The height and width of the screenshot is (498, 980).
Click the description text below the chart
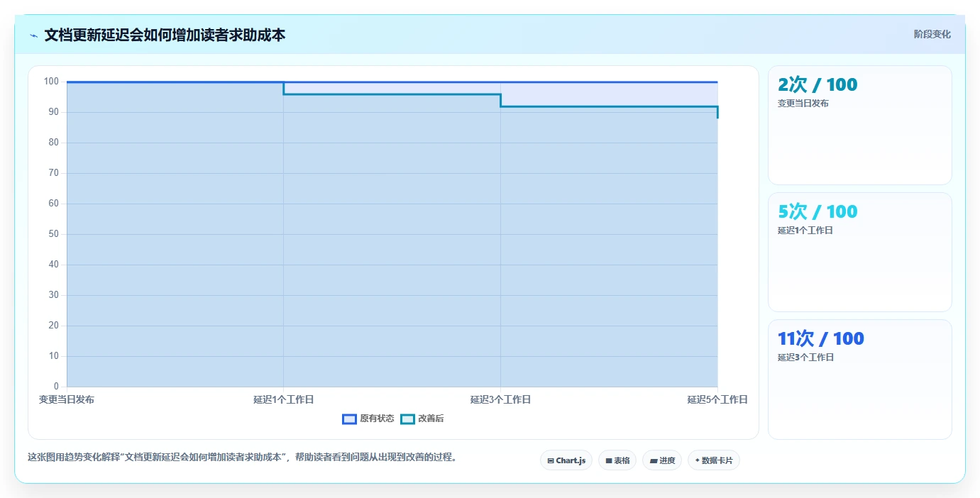tap(242, 457)
